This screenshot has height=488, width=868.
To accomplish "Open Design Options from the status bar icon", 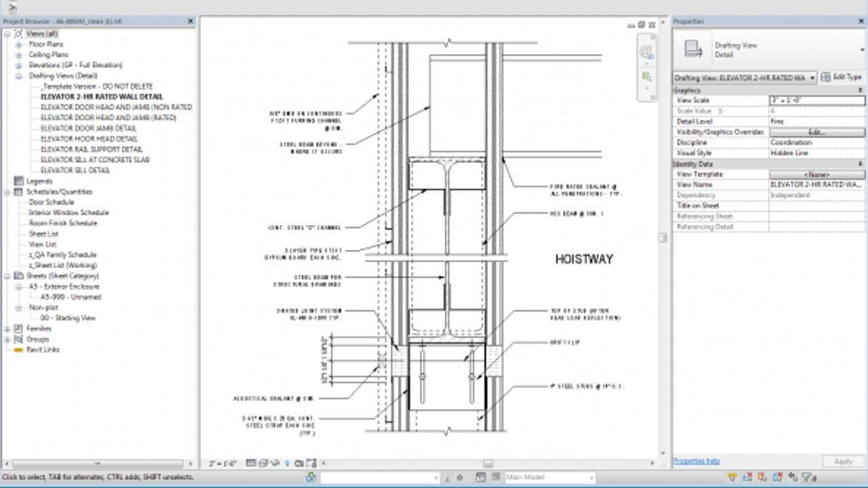I will 480,477.
